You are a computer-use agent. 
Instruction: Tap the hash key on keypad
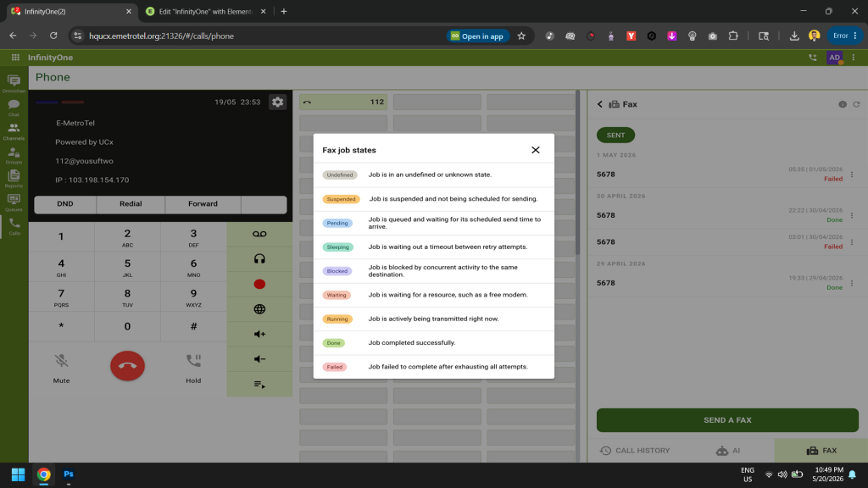tap(193, 326)
